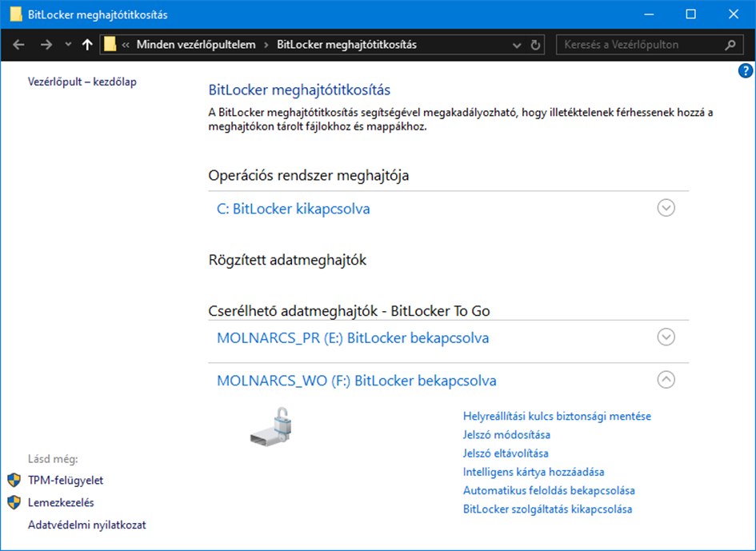Click the forward navigation arrow
The height and width of the screenshot is (551, 756).
(46, 45)
